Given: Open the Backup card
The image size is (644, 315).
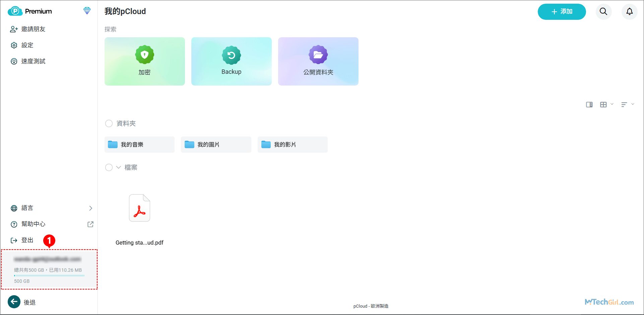Looking at the screenshot, I should (x=232, y=61).
